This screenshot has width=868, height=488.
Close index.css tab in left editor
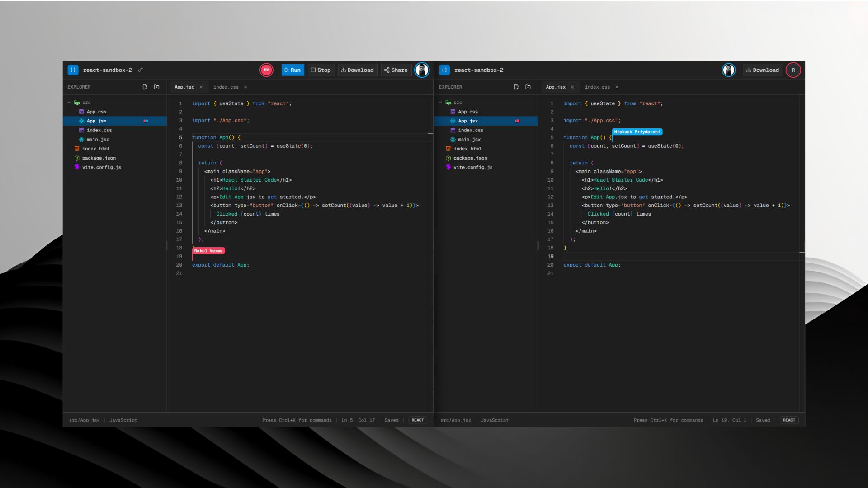click(x=245, y=87)
